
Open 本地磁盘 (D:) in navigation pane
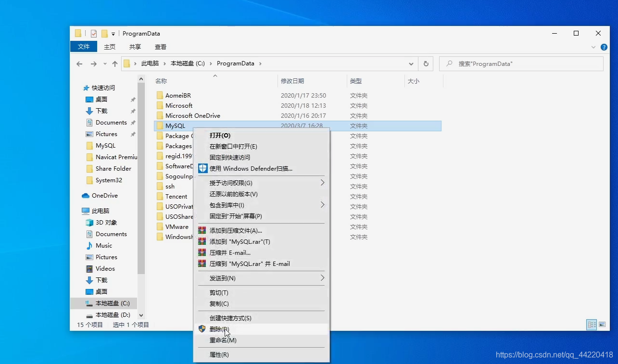tap(113, 315)
